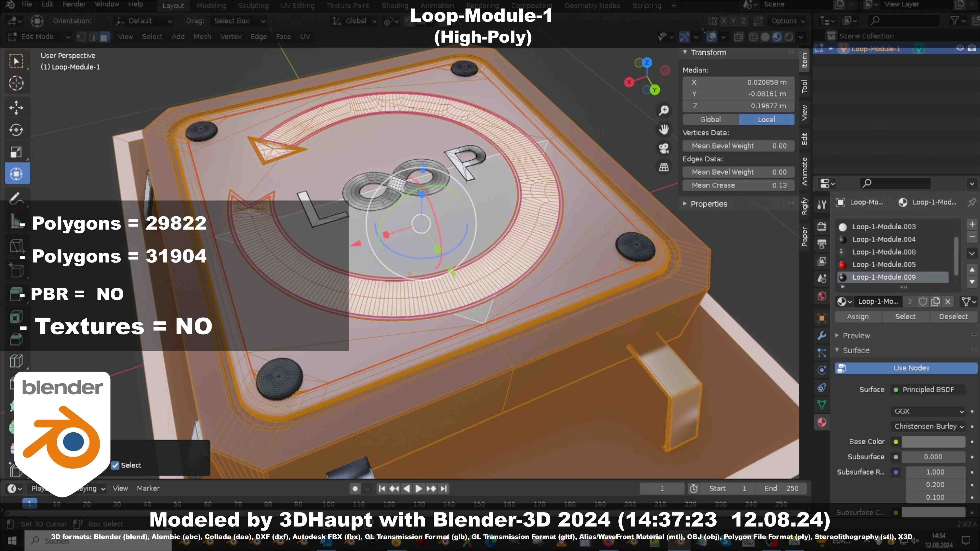Jump to the timeline start
Image resolution: width=980 pixels, height=551 pixels.
[382, 488]
